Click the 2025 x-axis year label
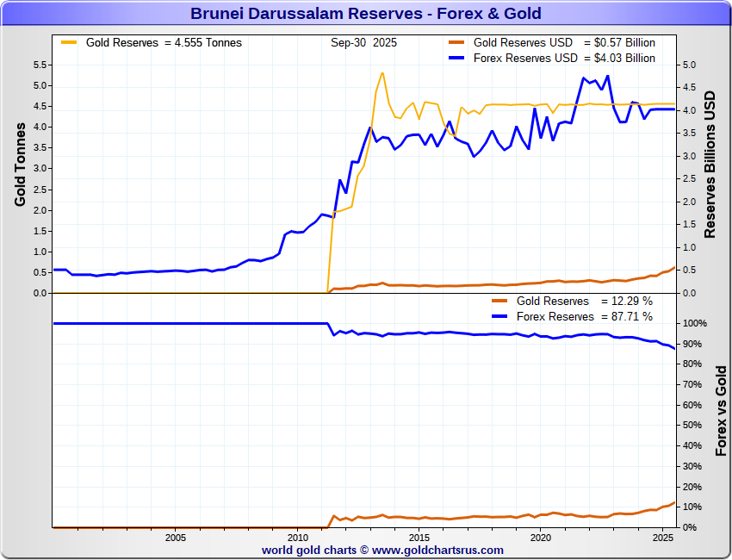 [663, 538]
